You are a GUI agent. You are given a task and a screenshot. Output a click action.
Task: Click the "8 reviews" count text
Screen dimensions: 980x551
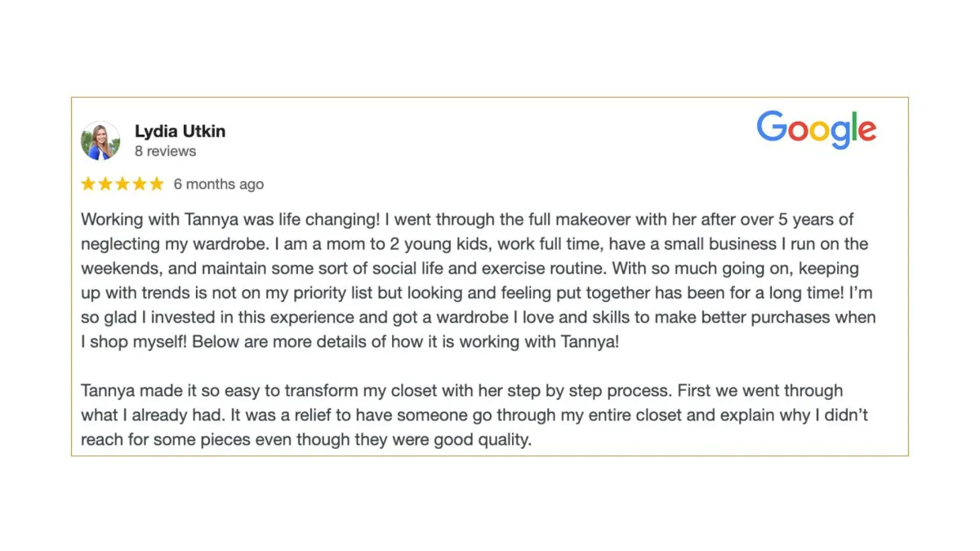click(x=166, y=151)
